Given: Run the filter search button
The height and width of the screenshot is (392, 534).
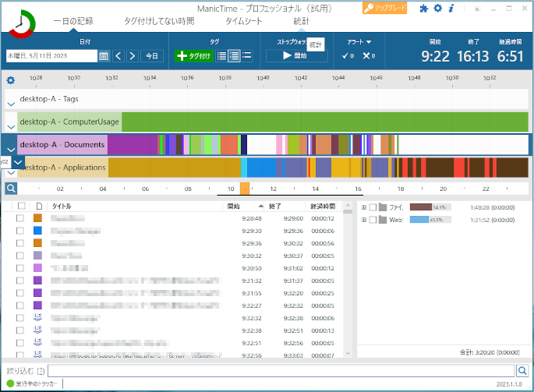Looking at the screenshot, I should point(522,370).
